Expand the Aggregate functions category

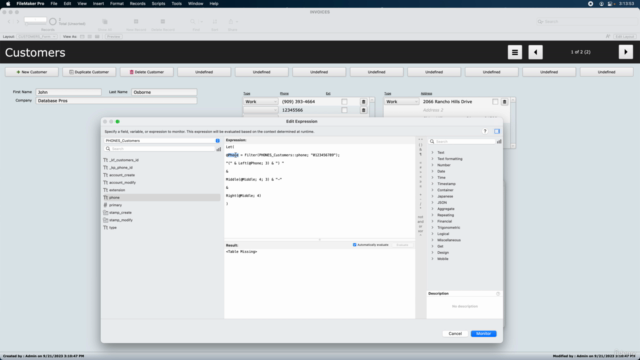(433, 209)
